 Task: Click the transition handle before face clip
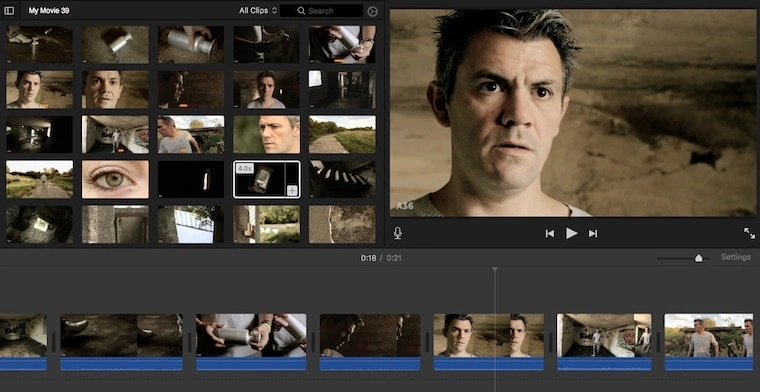coord(427,342)
